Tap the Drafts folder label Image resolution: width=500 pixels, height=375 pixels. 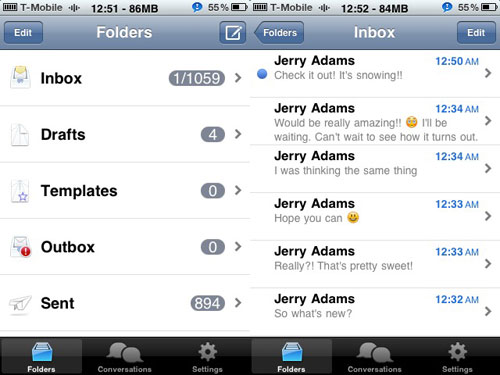click(x=63, y=135)
